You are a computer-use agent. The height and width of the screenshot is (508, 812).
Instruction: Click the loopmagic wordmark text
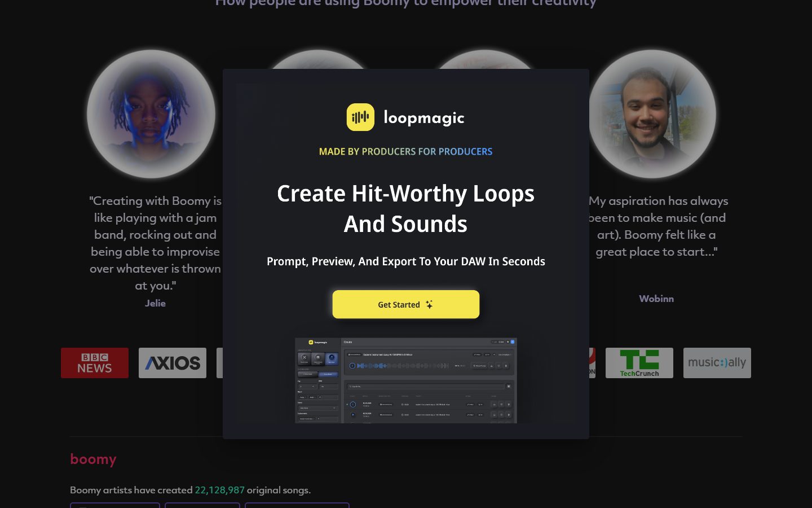pyautogui.click(x=424, y=117)
